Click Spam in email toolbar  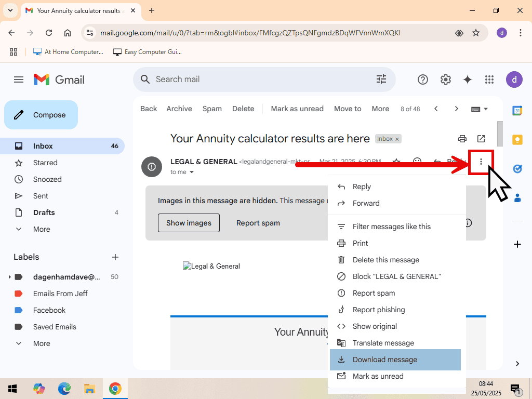tap(212, 109)
